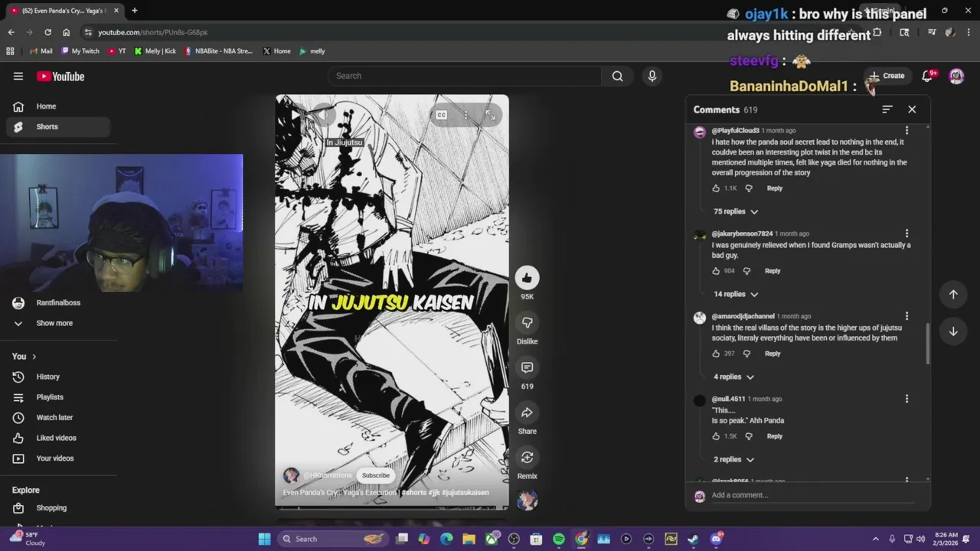This screenshot has height=551, width=980.
Task: Enter fullscreen on the Short
Action: point(490,115)
